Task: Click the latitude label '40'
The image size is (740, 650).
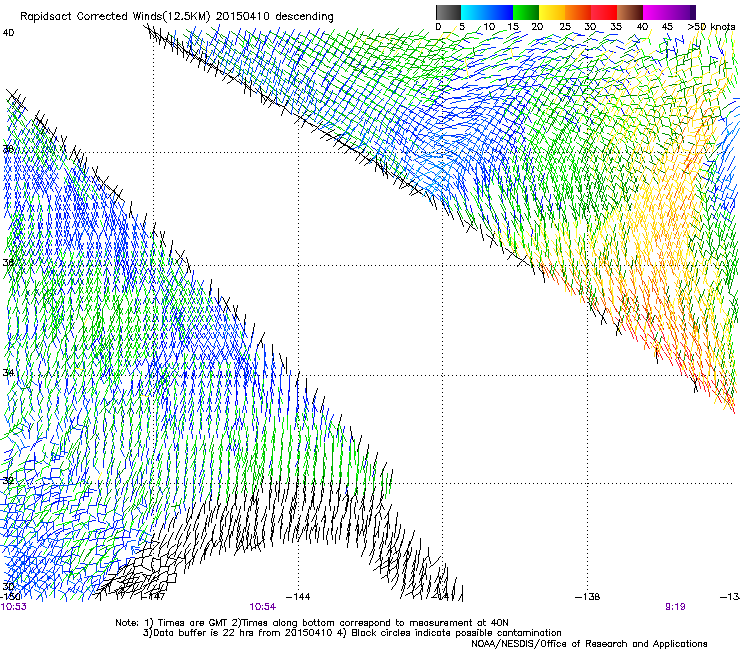Action: click(x=8, y=33)
